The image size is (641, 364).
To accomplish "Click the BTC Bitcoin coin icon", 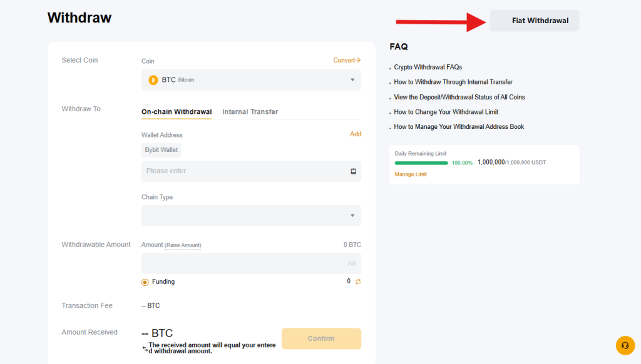I will tap(152, 80).
